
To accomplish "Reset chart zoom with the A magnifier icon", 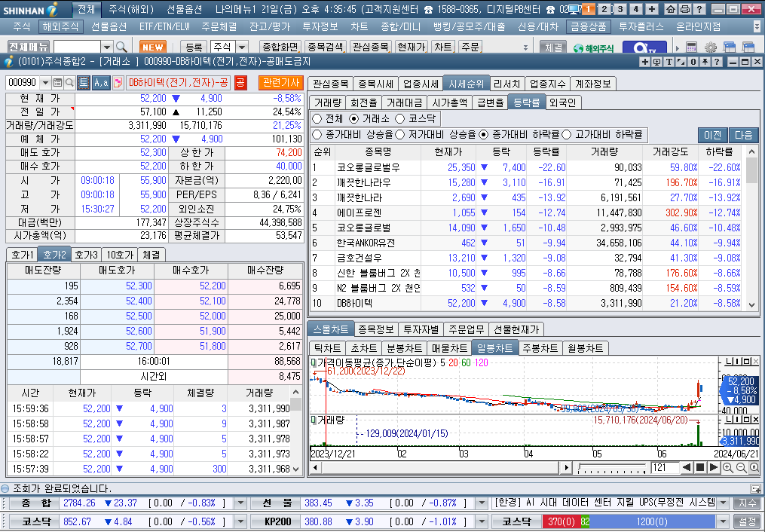I will tap(754, 468).
